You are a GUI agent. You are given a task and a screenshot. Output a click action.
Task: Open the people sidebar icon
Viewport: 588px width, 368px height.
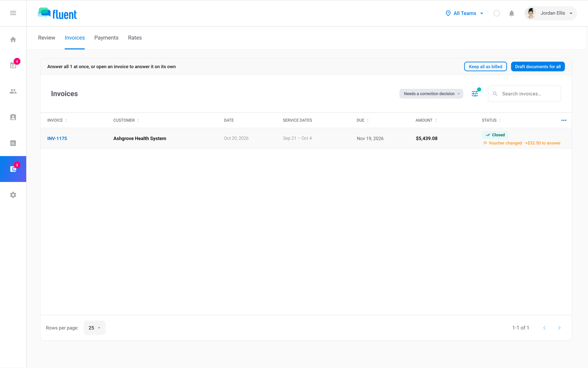click(13, 91)
